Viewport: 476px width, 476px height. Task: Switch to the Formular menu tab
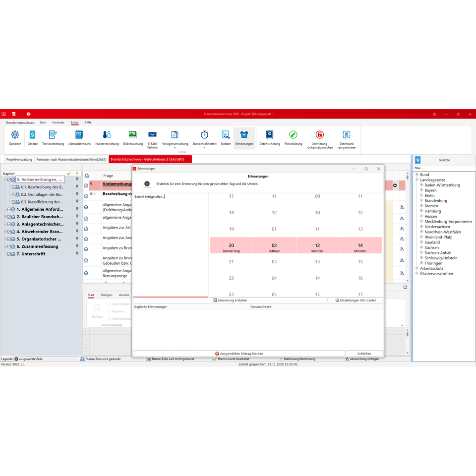[58, 122]
